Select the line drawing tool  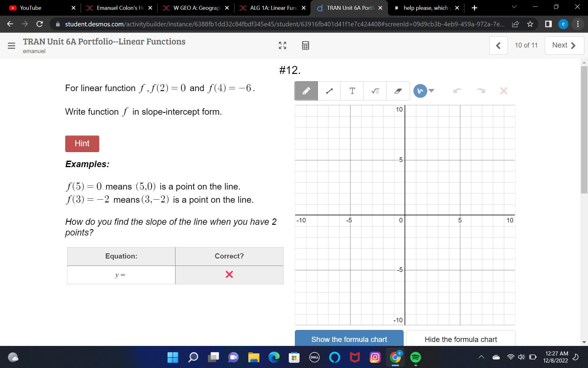click(x=329, y=91)
